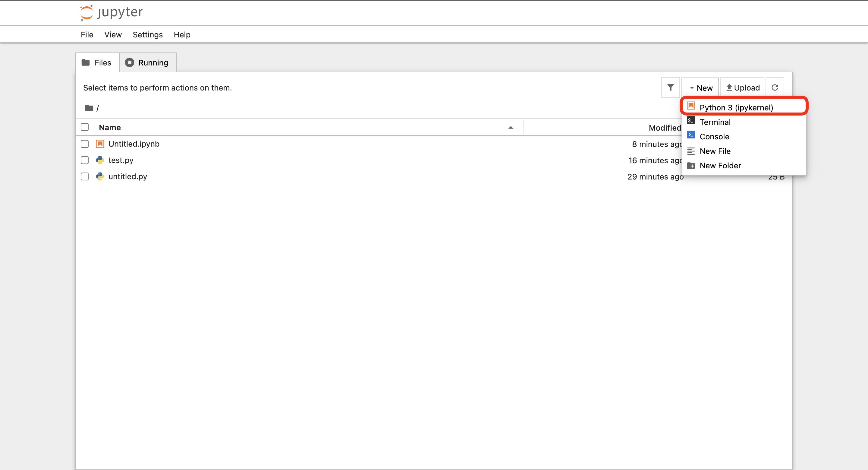Click the notebook icon beside Untitled.ipynb
868x470 pixels.
tap(100, 144)
